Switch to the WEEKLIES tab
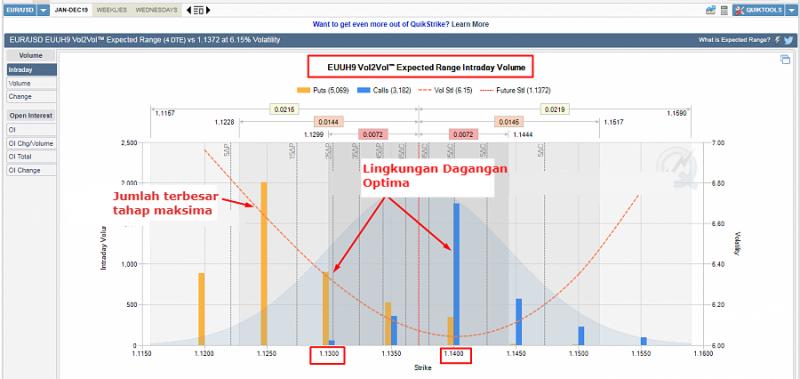The height and width of the screenshot is (379, 800). pyautogui.click(x=112, y=10)
